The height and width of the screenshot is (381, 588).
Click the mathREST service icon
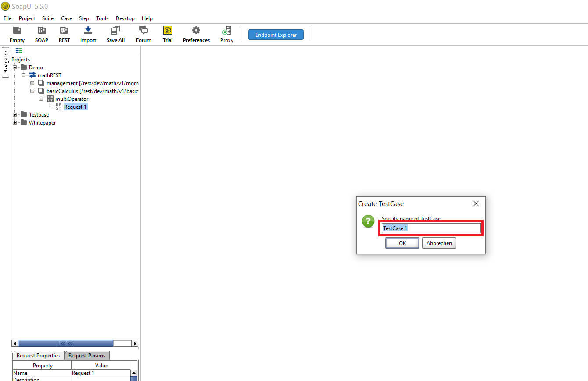point(32,75)
